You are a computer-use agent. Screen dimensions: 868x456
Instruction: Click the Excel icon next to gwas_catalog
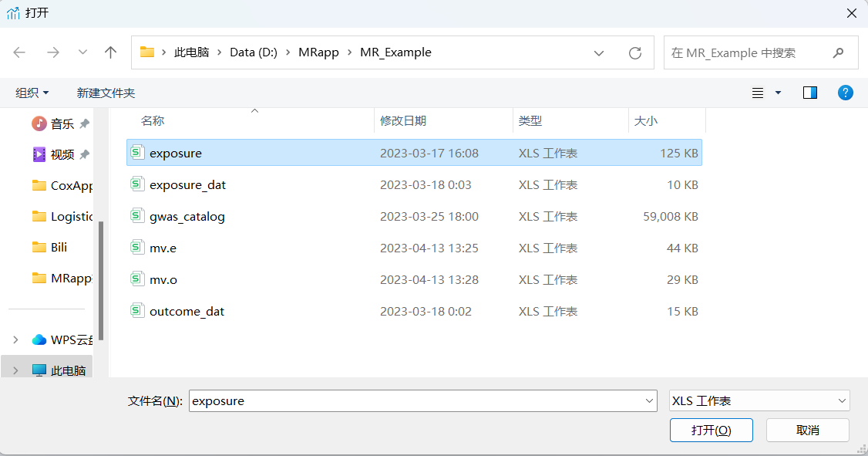[x=137, y=216]
